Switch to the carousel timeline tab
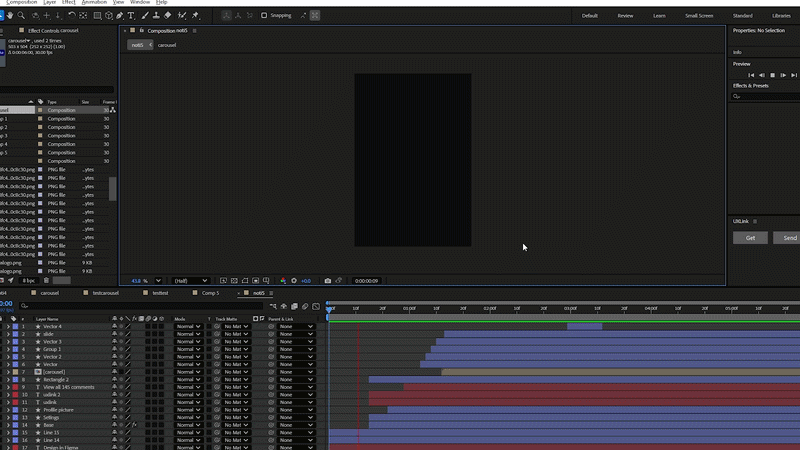The height and width of the screenshot is (450, 800). [x=49, y=293]
